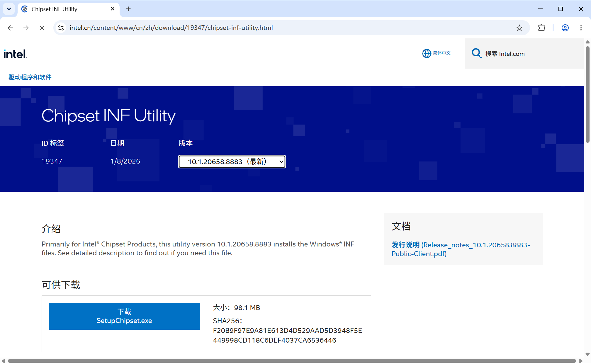Go forward to the next page
591x364 pixels.
pyautogui.click(x=26, y=28)
